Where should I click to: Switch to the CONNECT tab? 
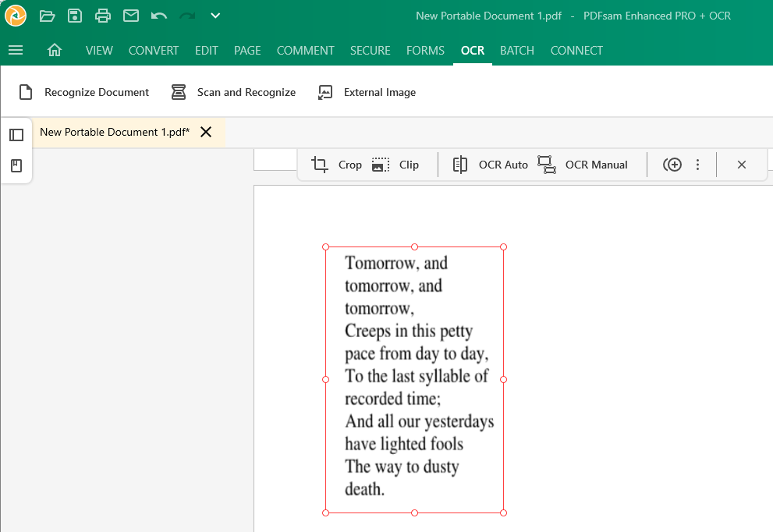point(576,51)
